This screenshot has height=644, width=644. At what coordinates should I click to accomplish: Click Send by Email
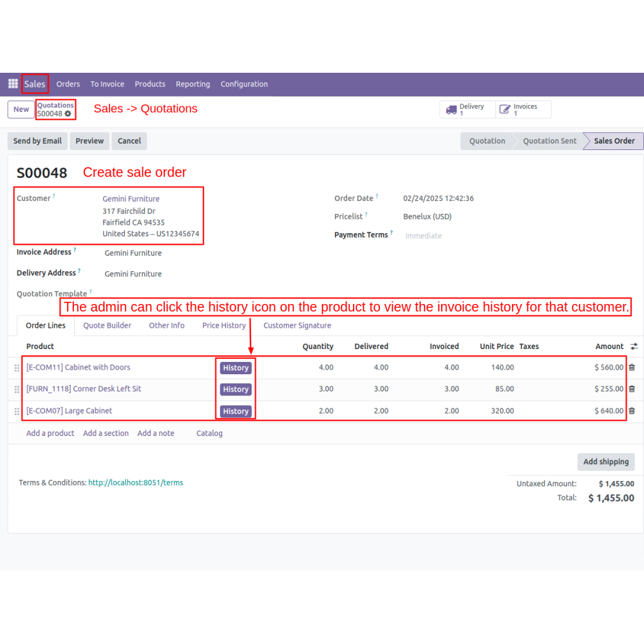pos(37,141)
